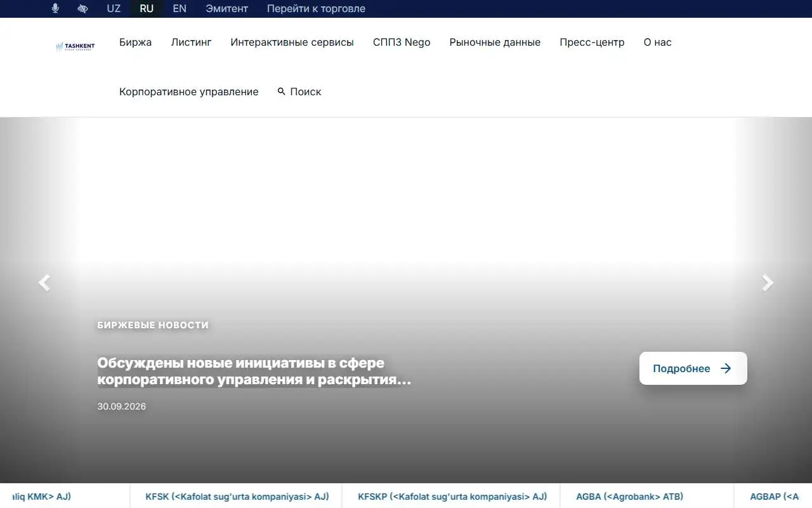
Task: Open the Рыночные данные menu
Action: pos(495,43)
